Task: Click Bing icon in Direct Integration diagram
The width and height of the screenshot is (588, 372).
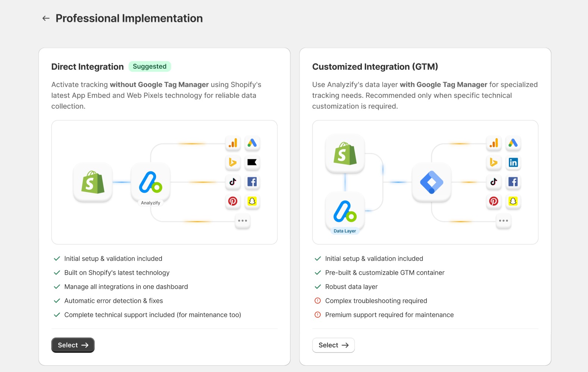Action: click(233, 162)
